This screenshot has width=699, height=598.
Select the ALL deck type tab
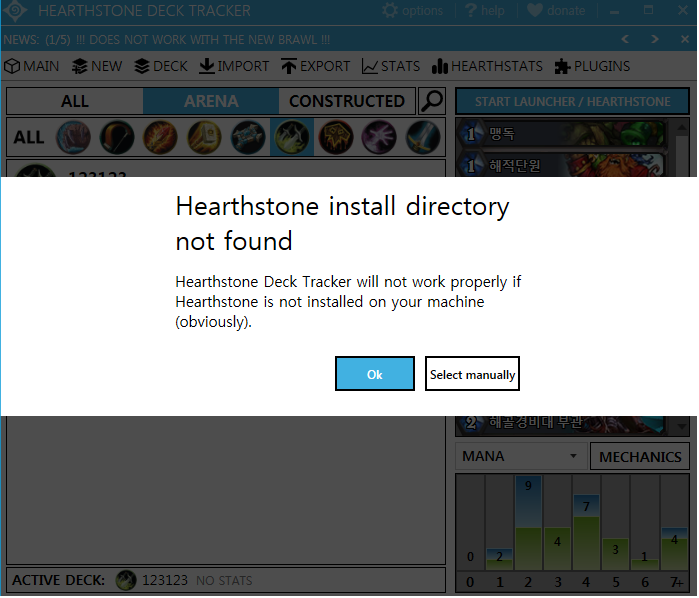pyautogui.click(x=75, y=101)
